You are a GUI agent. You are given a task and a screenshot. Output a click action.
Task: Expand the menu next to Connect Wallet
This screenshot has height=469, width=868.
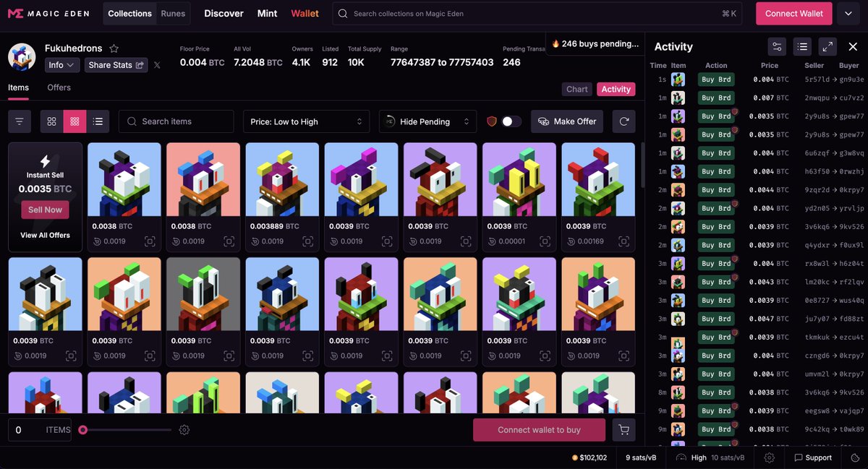(x=848, y=14)
